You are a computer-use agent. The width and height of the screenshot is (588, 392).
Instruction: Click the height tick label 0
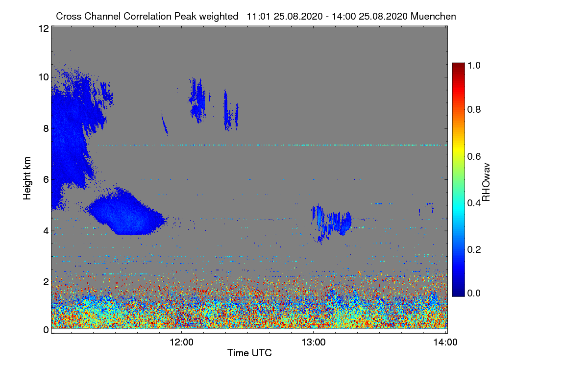[x=46, y=329]
